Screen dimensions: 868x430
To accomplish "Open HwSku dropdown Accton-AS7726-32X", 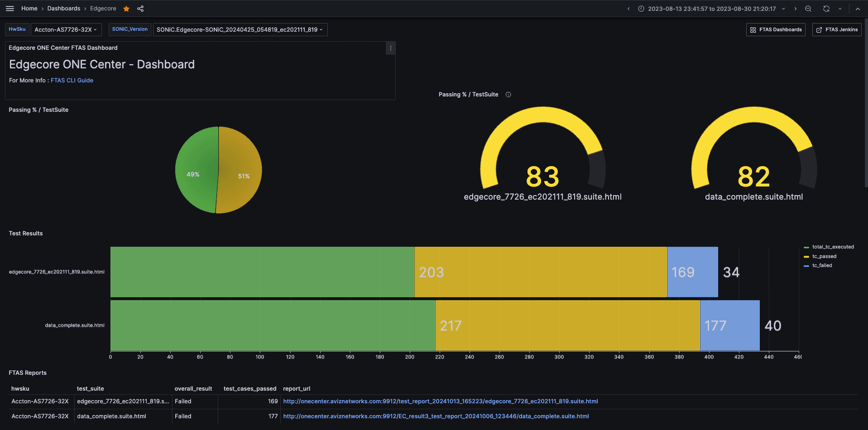I will pos(66,29).
